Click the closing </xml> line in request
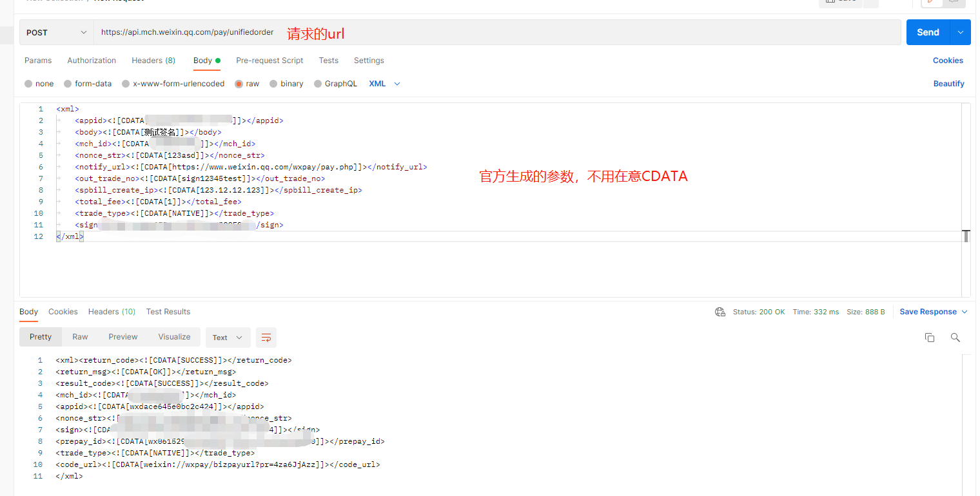The width and height of the screenshot is (980, 496). coord(70,236)
